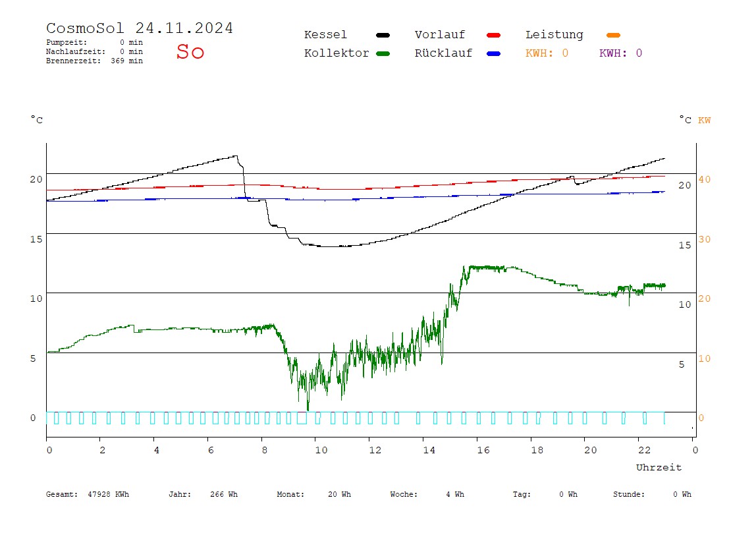Click the 'Kessel' legend label
Screen dimensions: 756x535
click(x=325, y=35)
